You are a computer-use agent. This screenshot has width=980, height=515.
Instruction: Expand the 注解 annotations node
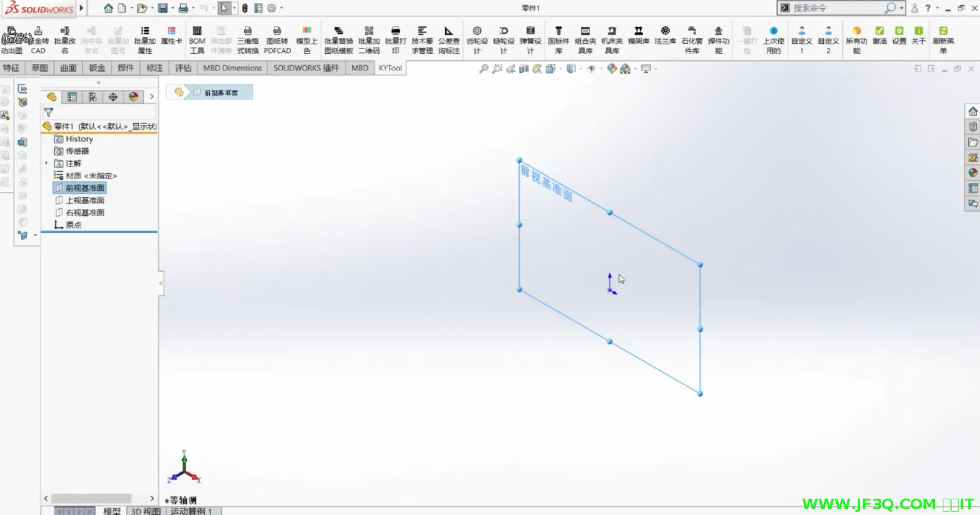coord(47,164)
